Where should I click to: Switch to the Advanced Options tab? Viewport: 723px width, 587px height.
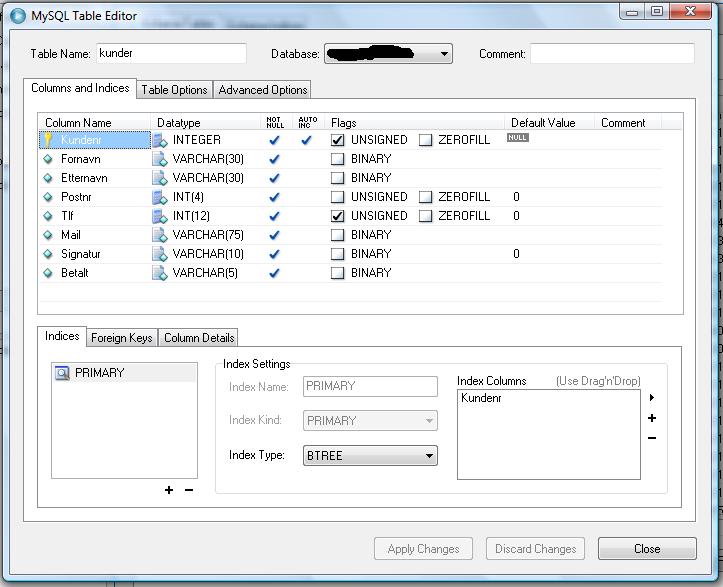coord(263,89)
